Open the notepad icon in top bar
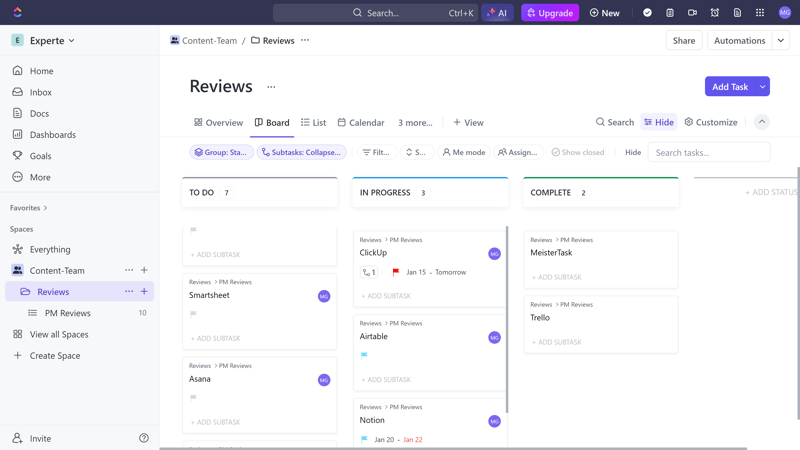 669,13
